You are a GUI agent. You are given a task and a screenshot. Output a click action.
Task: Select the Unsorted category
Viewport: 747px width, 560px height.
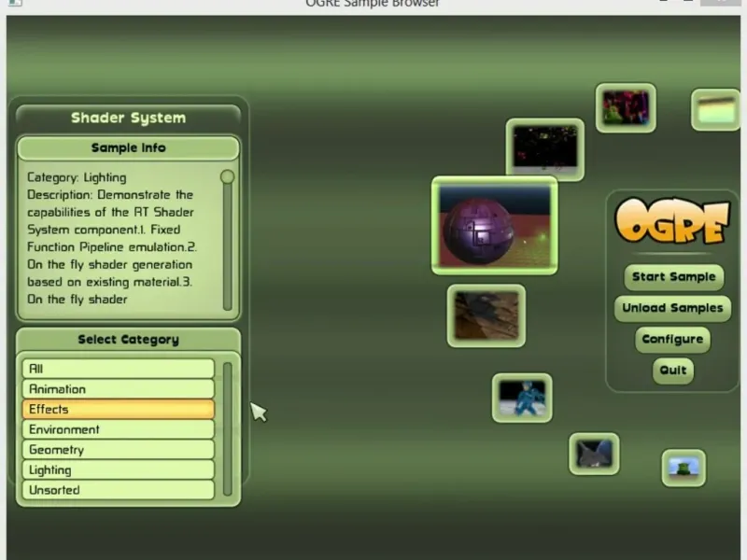(x=119, y=490)
